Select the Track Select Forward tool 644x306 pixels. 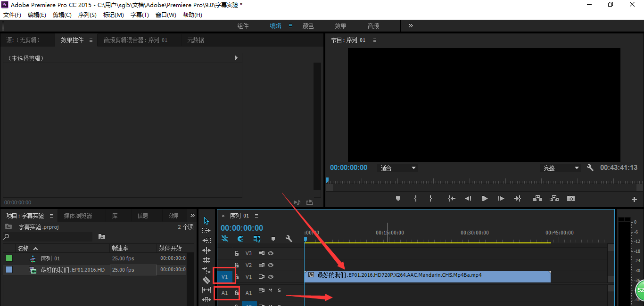206,231
